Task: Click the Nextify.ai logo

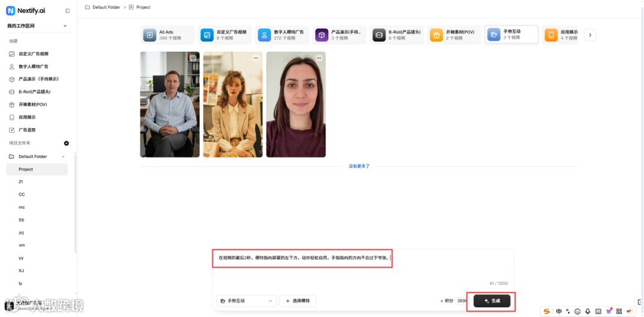Action: (26, 11)
